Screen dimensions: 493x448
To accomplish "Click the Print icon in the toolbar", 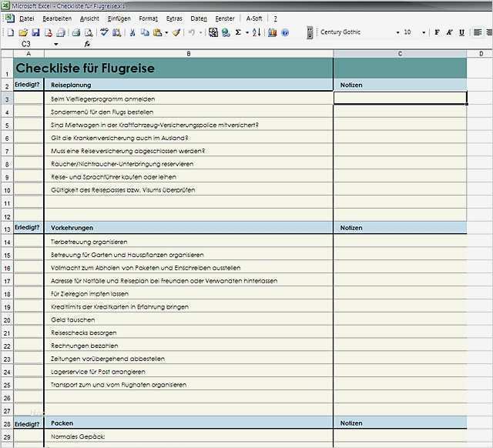I will coord(76,32).
